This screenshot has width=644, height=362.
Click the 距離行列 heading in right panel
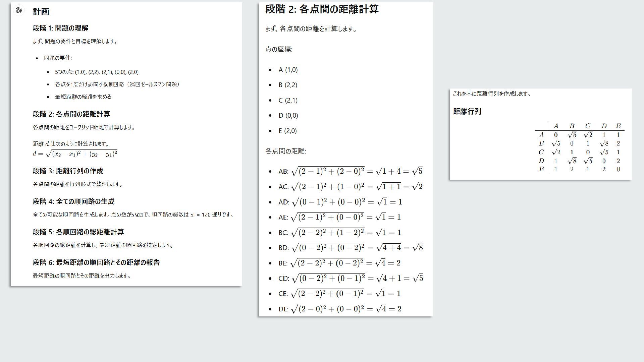467,112
